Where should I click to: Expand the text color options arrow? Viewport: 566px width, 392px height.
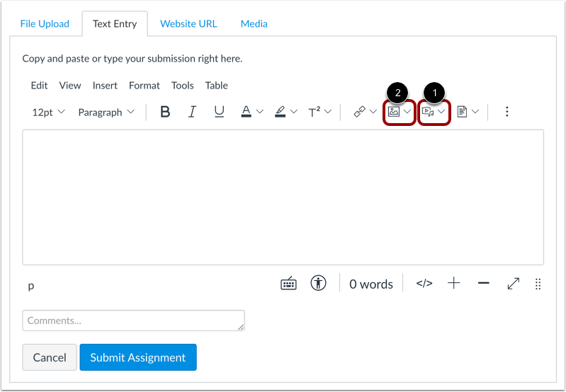pos(259,112)
